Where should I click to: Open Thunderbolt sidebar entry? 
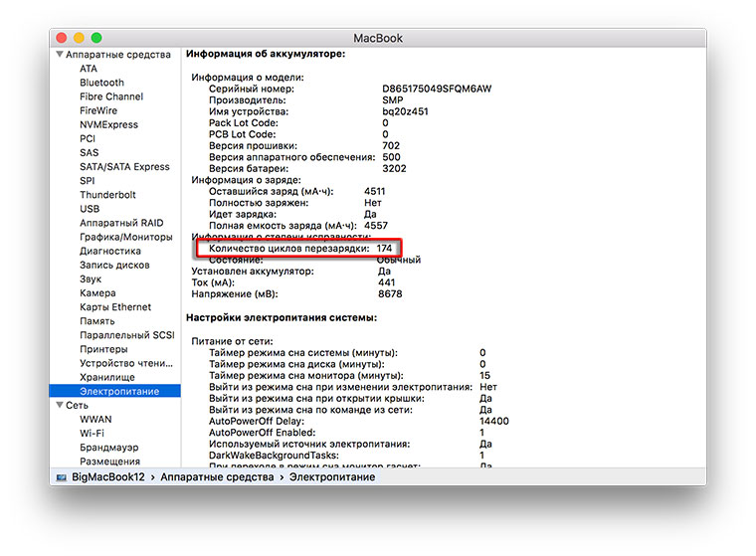(x=107, y=194)
